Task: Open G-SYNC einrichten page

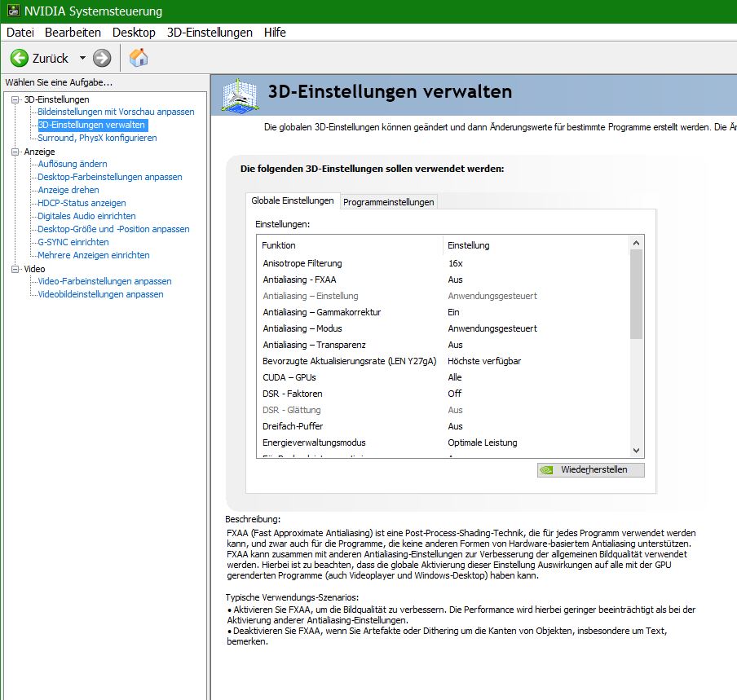Action: tap(73, 242)
